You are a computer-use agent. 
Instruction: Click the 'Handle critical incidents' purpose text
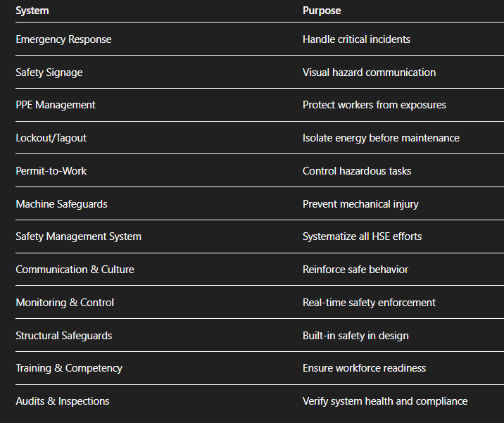coord(356,39)
